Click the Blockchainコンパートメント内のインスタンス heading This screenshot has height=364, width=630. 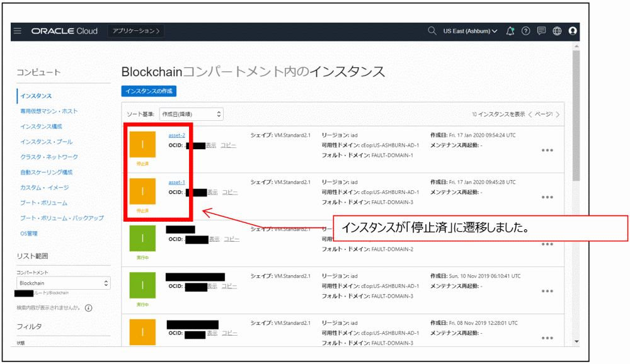[253, 72]
